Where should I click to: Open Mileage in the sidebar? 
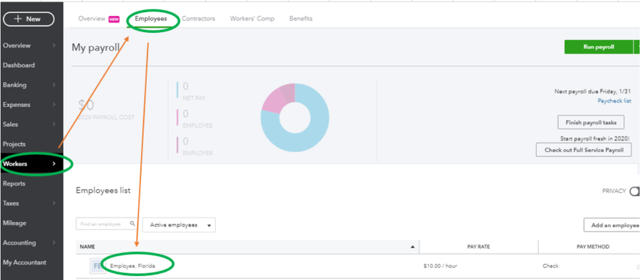click(x=14, y=223)
